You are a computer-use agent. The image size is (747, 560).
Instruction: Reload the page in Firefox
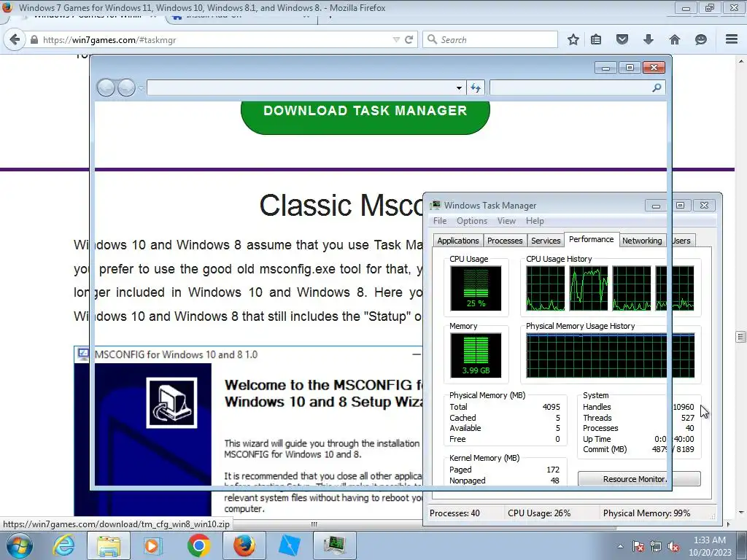(x=409, y=39)
